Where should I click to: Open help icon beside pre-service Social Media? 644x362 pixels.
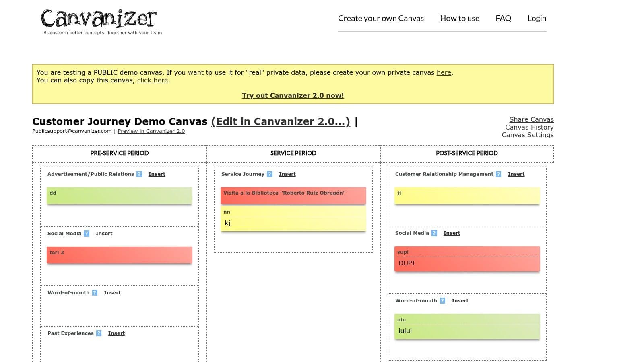(x=87, y=234)
